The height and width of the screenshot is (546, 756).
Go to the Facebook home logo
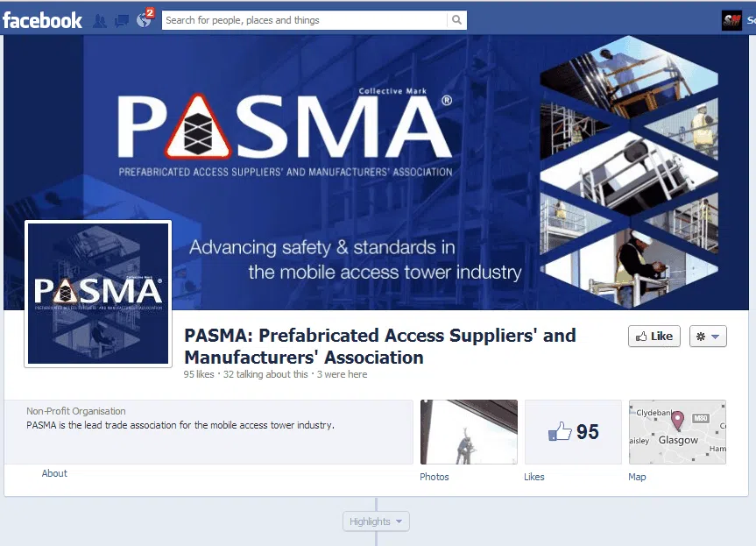tap(42, 20)
